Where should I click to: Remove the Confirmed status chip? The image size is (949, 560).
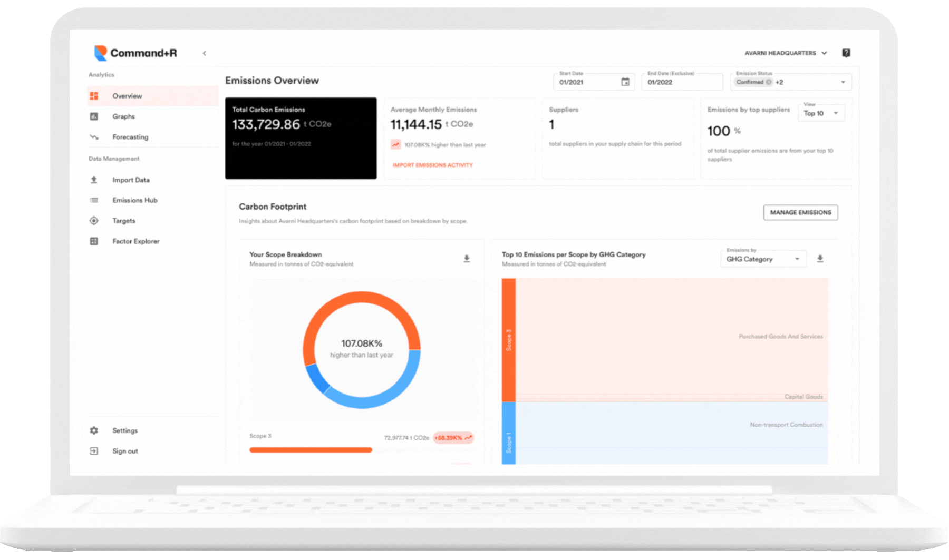(x=769, y=82)
